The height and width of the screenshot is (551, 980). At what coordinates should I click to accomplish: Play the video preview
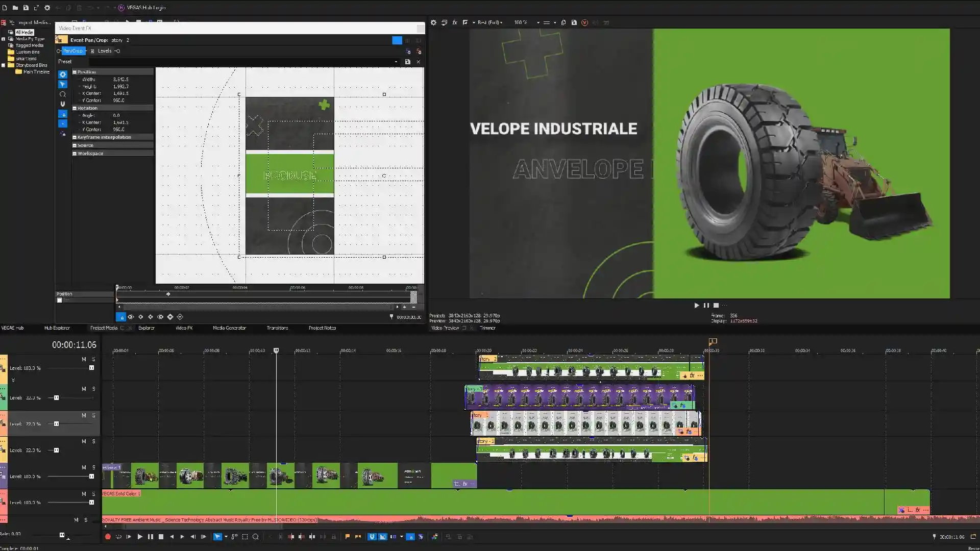[697, 306]
